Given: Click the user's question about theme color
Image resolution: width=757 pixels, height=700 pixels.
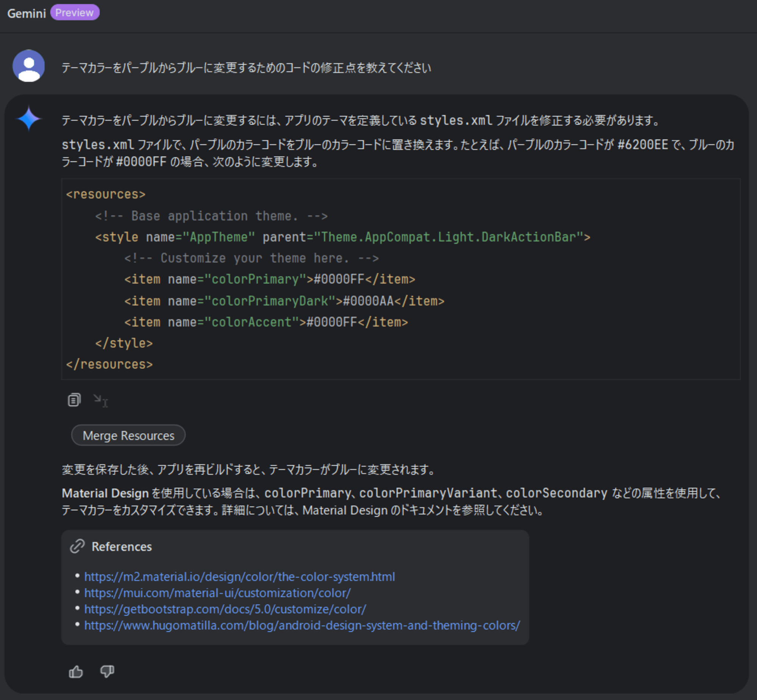Looking at the screenshot, I should tap(246, 68).
